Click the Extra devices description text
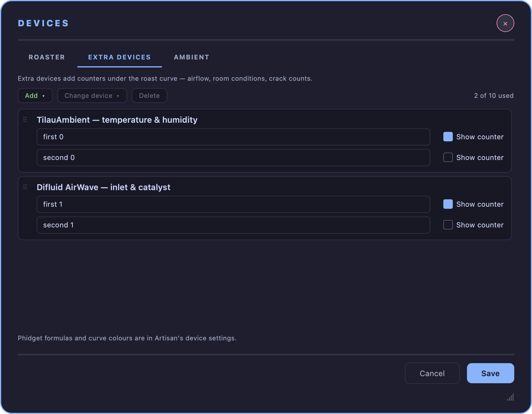Image resolution: width=532 pixels, height=414 pixels. coord(165,78)
